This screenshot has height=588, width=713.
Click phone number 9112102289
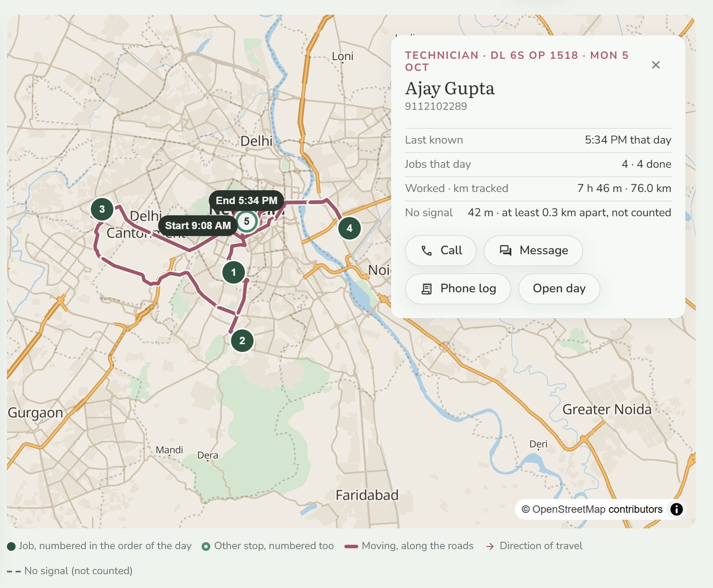[x=436, y=106]
